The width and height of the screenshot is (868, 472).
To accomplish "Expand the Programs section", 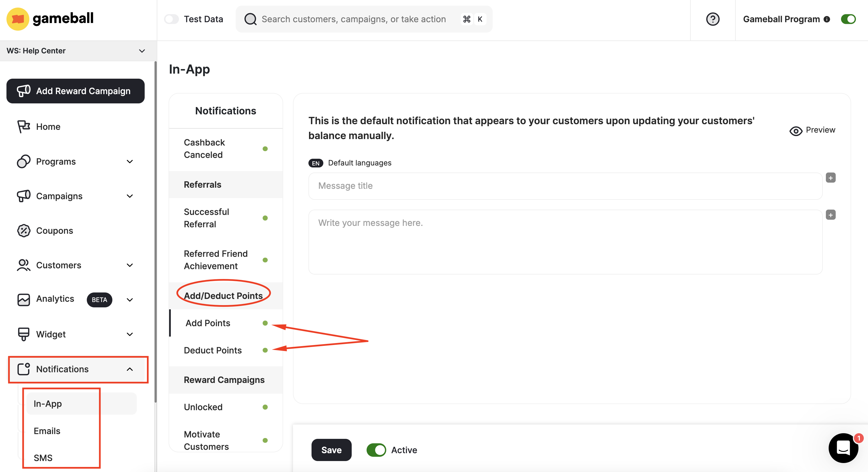I will [x=130, y=162].
